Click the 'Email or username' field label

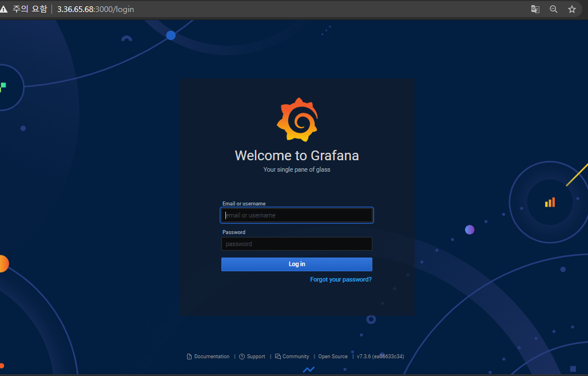pyautogui.click(x=244, y=204)
